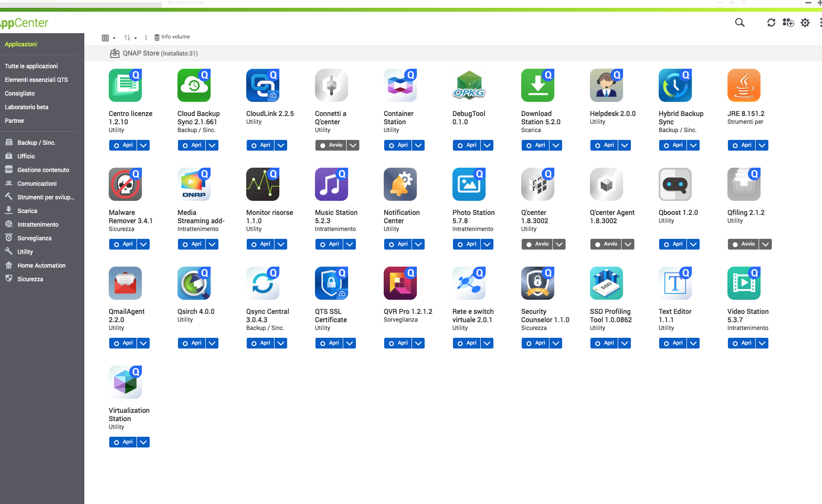Refresh the App Center list
This screenshot has width=822, height=504.
pyautogui.click(x=771, y=22)
